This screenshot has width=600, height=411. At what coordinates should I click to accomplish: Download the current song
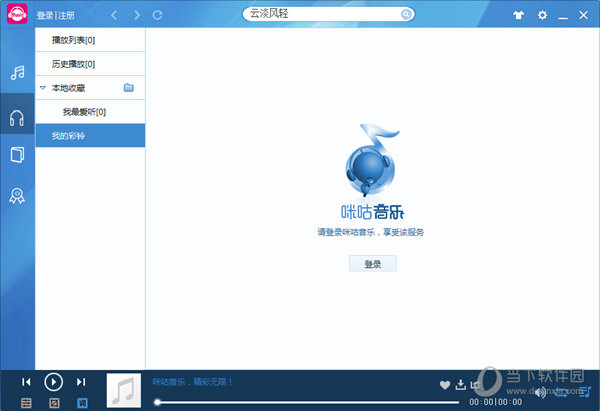[461, 385]
